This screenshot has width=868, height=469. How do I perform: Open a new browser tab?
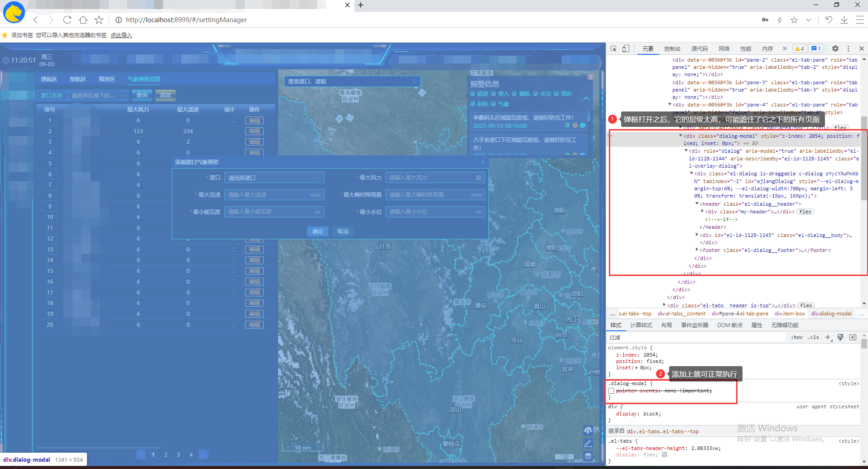coord(361,5)
